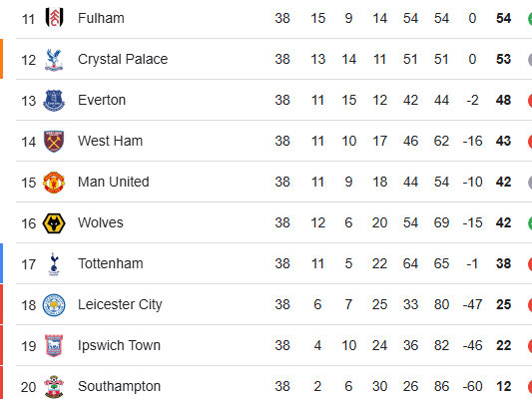Viewport: 532px width, 399px height.
Task: Open the Leicester City team link
Action: (x=120, y=305)
